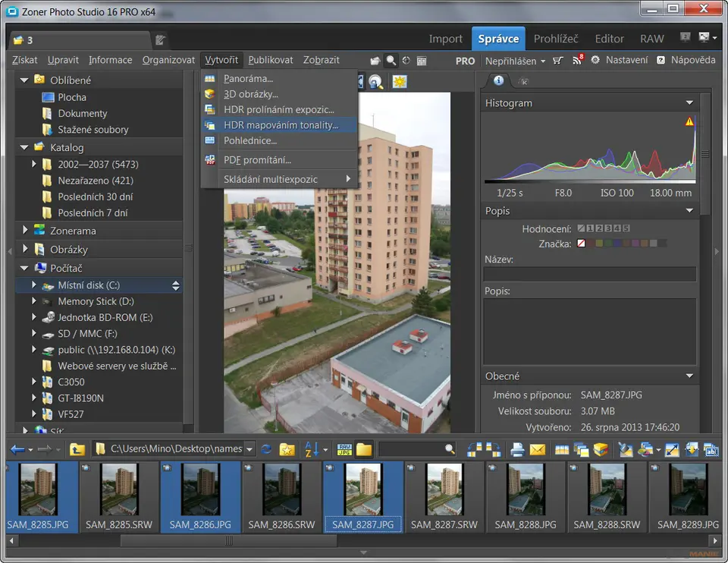The height and width of the screenshot is (563, 728).
Task: Set rating 5 in Hodnocení
Action: click(626, 228)
